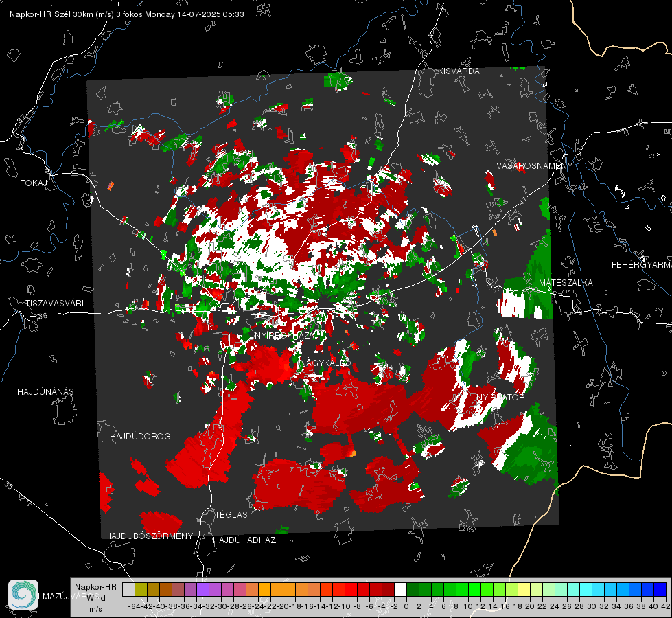Pick the dark green swatch between 0 and 2
672x618 pixels.
[x=413, y=590]
